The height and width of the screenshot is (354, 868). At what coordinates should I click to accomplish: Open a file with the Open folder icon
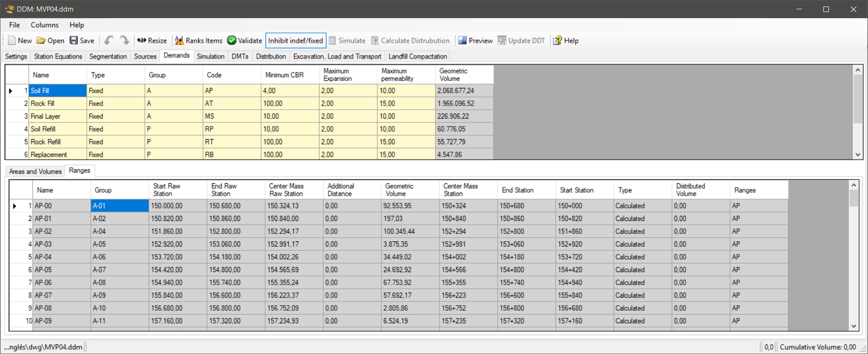tap(41, 41)
